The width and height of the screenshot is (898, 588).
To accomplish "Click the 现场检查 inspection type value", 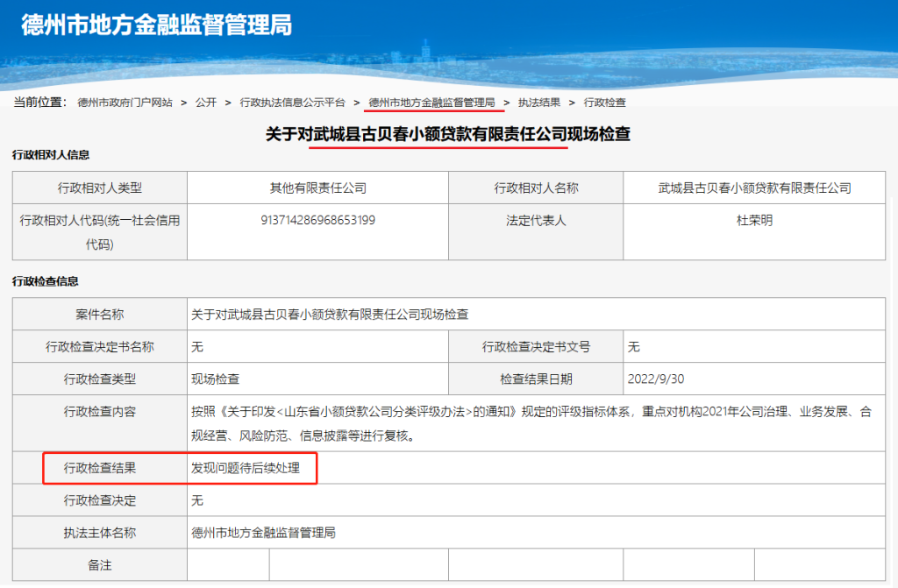I will coord(216,379).
